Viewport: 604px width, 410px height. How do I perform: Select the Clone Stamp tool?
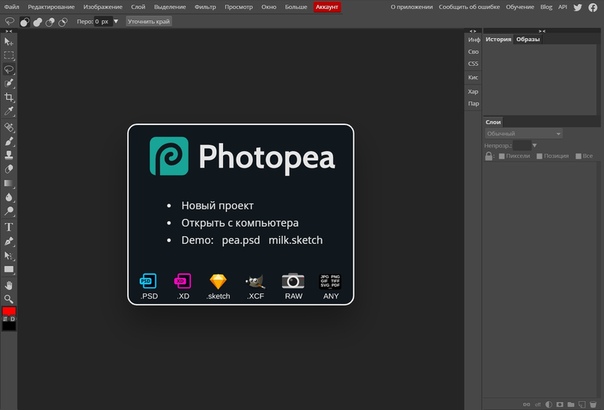pyautogui.click(x=8, y=155)
